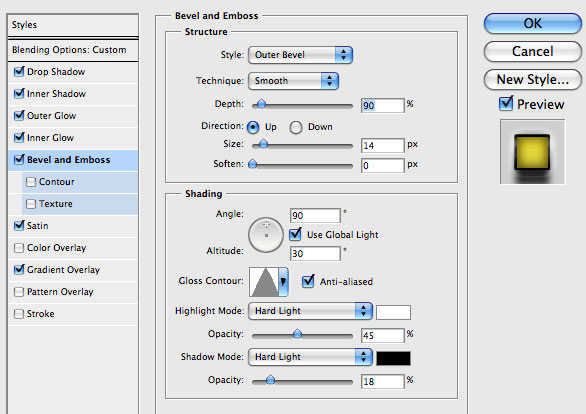Open the Texture sub-option label
The image size is (586, 414).
coord(56,204)
